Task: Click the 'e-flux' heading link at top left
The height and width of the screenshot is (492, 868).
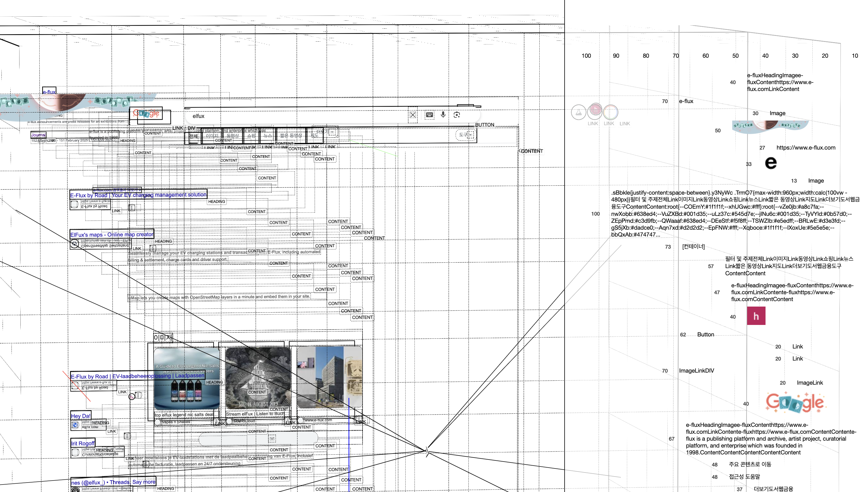Action: (49, 92)
